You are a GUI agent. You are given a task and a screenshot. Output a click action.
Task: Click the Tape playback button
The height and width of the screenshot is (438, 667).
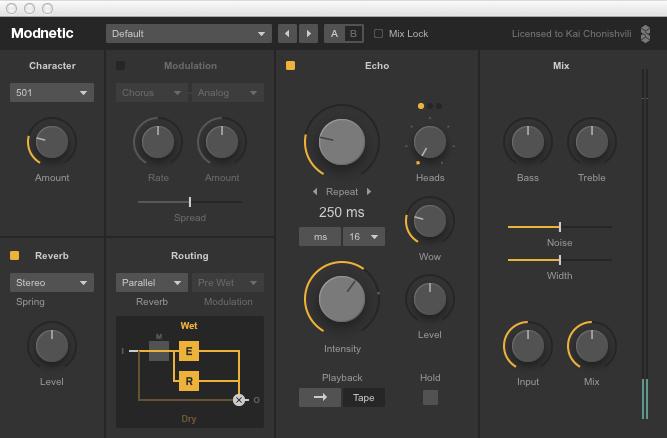(x=364, y=397)
